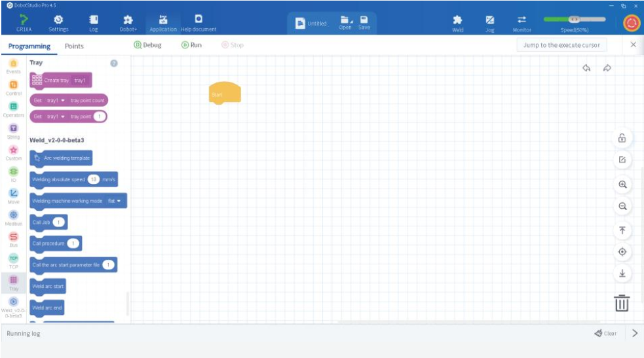This screenshot has width=644, height=358.
Task: Switch to the Programming tab
Action: click(x=29, y=46)
